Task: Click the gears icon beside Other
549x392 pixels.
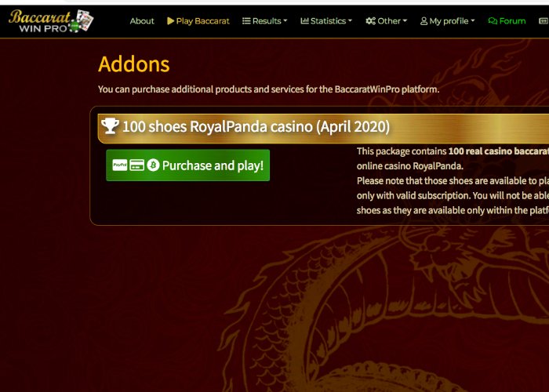Action: point(370,21)
